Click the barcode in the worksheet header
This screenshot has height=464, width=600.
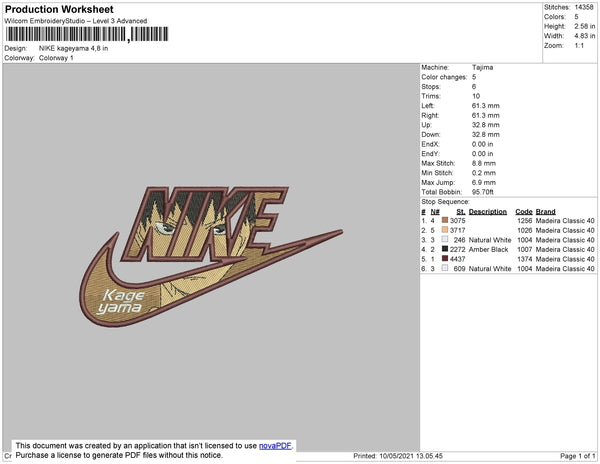(87, 34)
